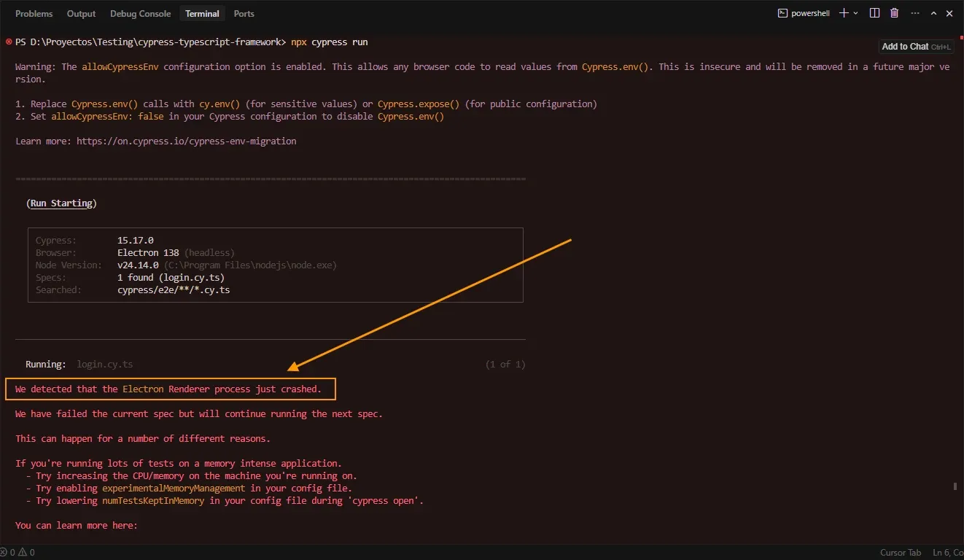The image size is (964, 560).
Task: Select the powershell terminal shell label
Action: pos(804,13)
